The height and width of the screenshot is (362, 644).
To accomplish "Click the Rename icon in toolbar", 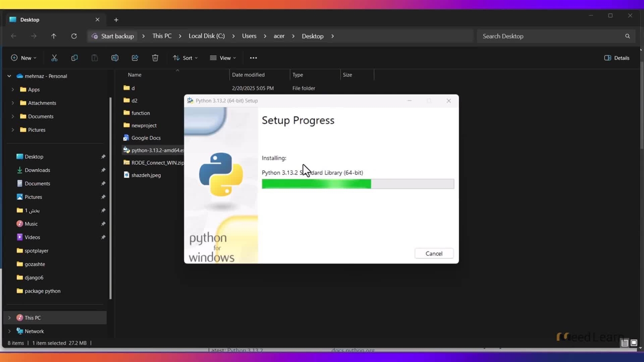I will click(x=115, y=58).
